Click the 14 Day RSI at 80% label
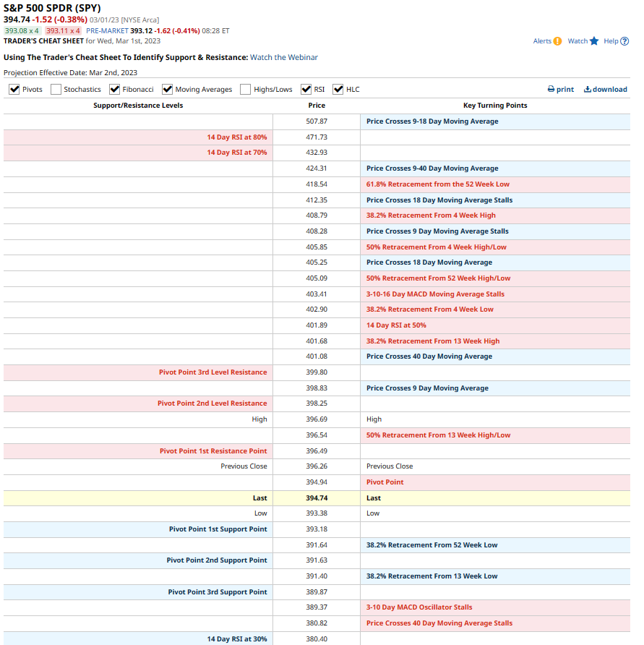 pos(237,137)
